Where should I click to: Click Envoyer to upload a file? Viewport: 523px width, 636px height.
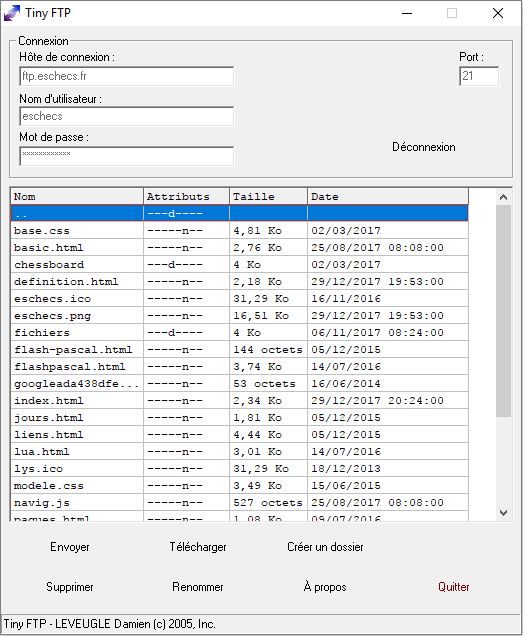coord(70,547)
